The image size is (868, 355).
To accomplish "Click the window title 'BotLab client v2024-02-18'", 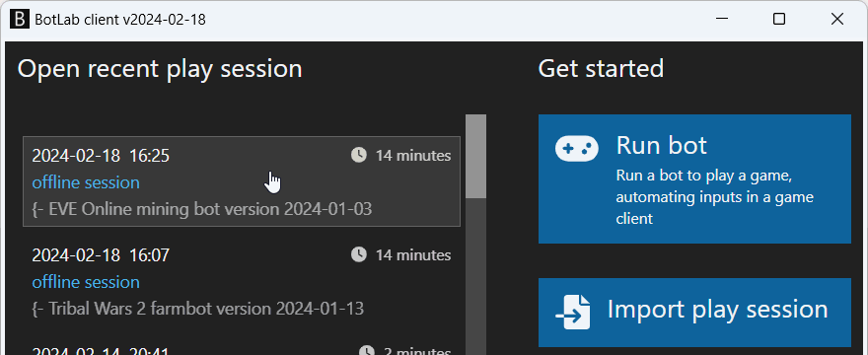I will point(120,20).
